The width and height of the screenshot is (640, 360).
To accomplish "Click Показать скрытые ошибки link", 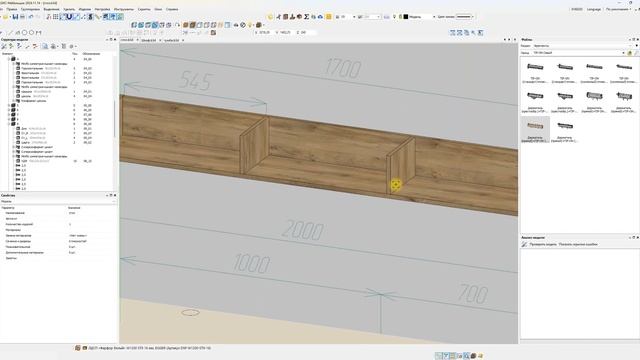I will coord(578,244).
